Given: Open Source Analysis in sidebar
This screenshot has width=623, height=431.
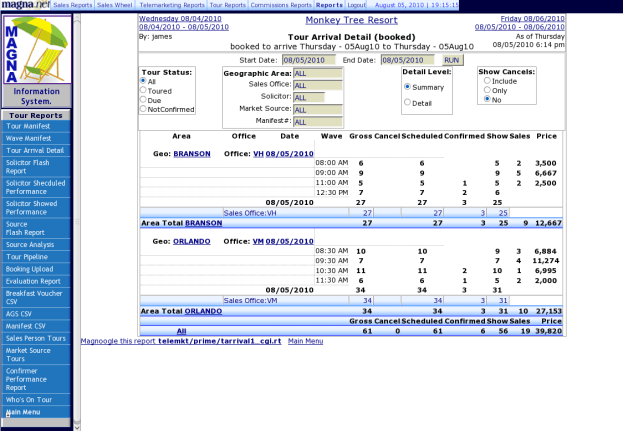Looking at the screenshot, I should pyautogui.click(x=36, y=245).
